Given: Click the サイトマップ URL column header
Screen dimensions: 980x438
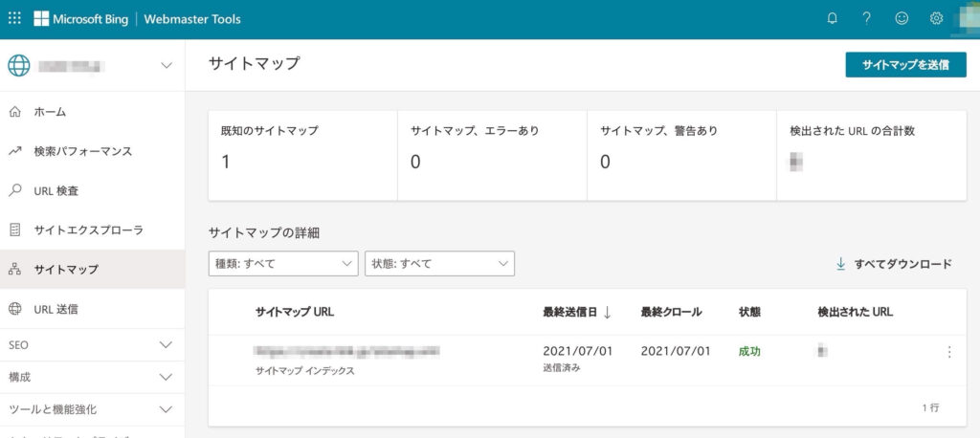Looking at the screenshot, I should click(x=295, y=313).
